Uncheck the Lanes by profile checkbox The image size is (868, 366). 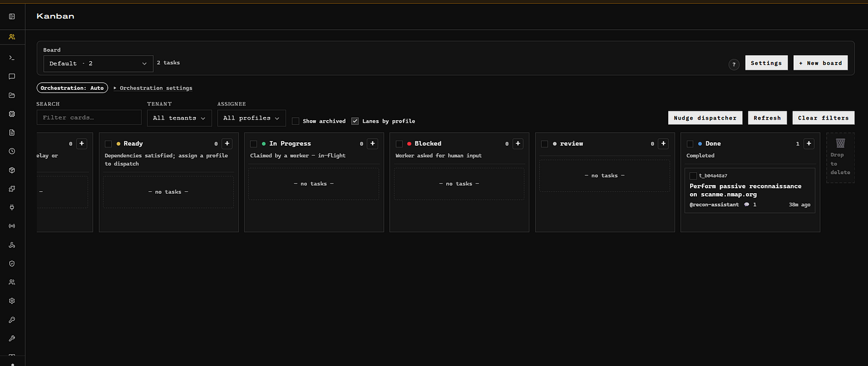355,121
